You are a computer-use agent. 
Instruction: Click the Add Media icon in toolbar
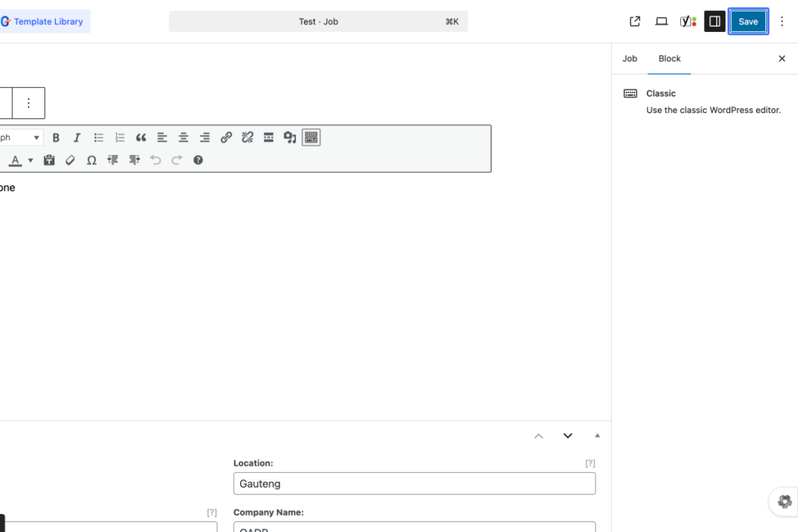[290, 137]
